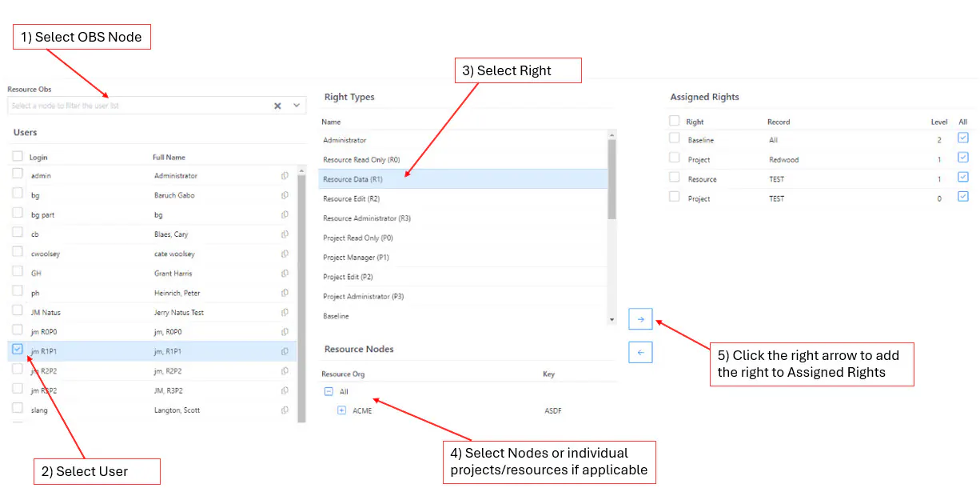Click copy icon next to cate woolsey
Image resolution: width=980 pixels, height=500 pixels.
tap(285, 254)
